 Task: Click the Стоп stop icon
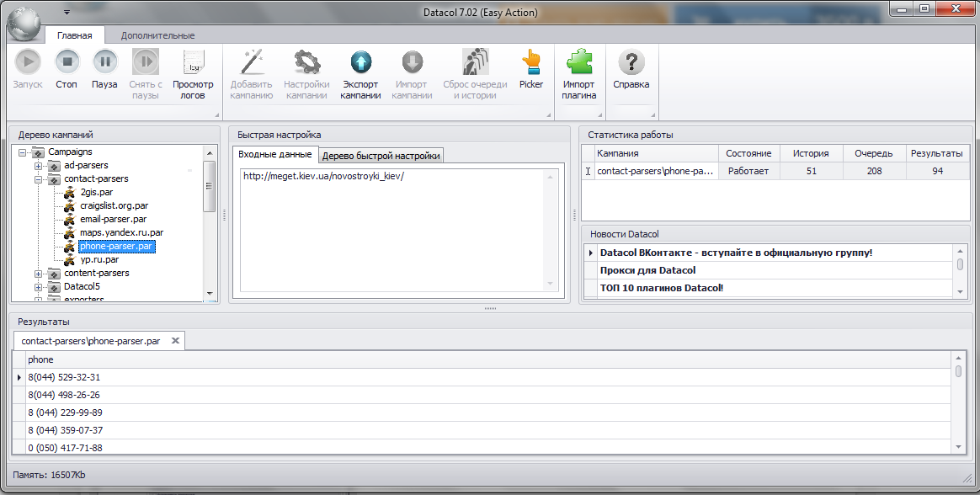pyautogui.click(x=67, y=62)
